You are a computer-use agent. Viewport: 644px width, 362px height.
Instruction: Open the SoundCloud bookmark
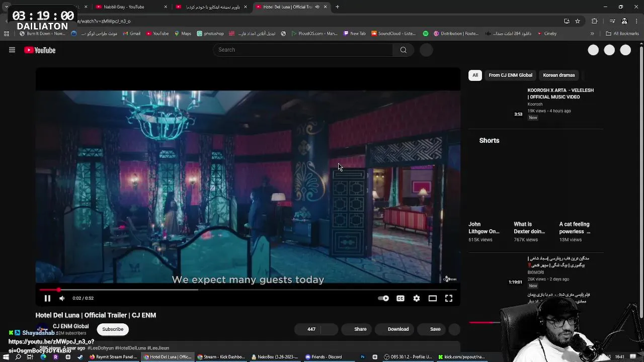(393, 34)
